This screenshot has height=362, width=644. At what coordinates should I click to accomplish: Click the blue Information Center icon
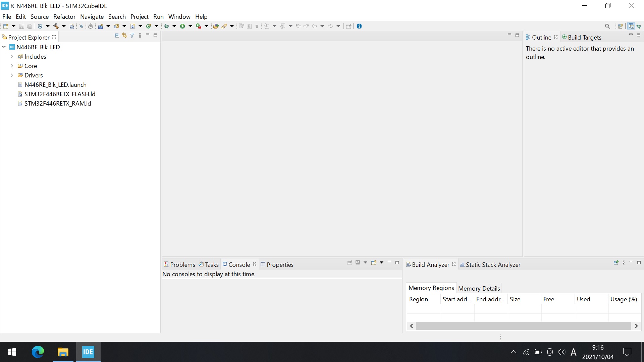pos(359,26)
